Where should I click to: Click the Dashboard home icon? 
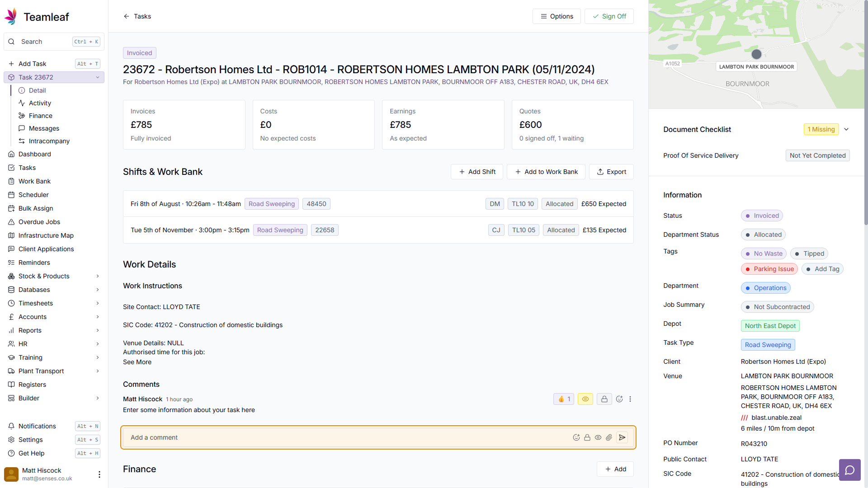point(11,154)
